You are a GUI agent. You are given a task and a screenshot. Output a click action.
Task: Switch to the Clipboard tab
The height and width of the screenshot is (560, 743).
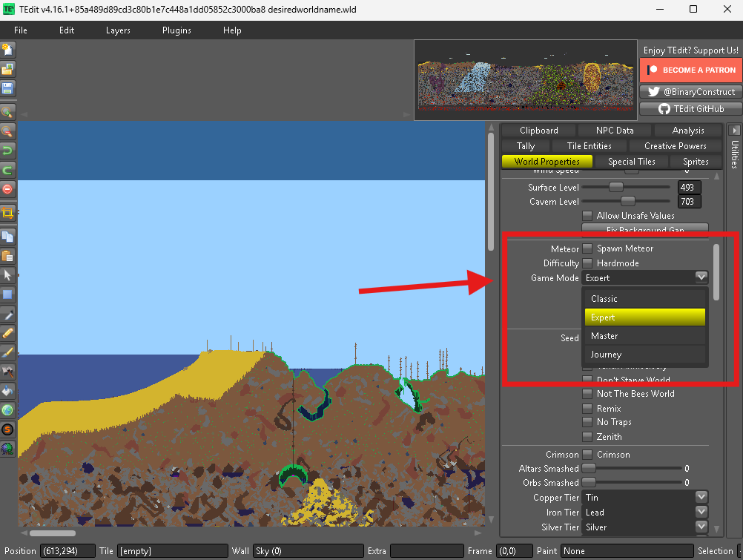(539, 131)
